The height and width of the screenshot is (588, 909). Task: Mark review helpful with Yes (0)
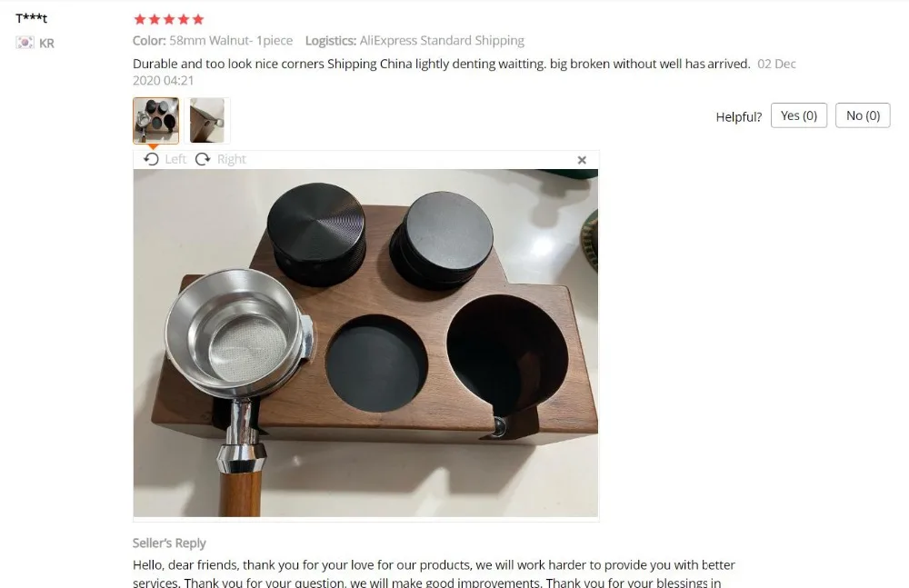(799, 115)
